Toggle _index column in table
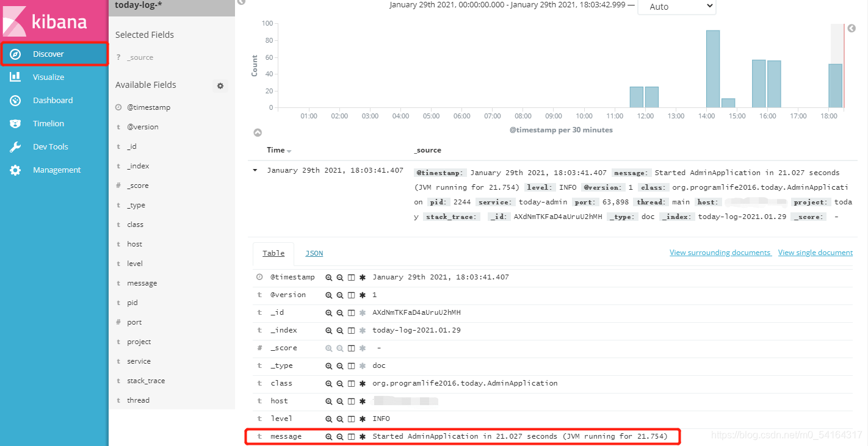This screenshot has height=446, width=868. (x=351, y=331)
